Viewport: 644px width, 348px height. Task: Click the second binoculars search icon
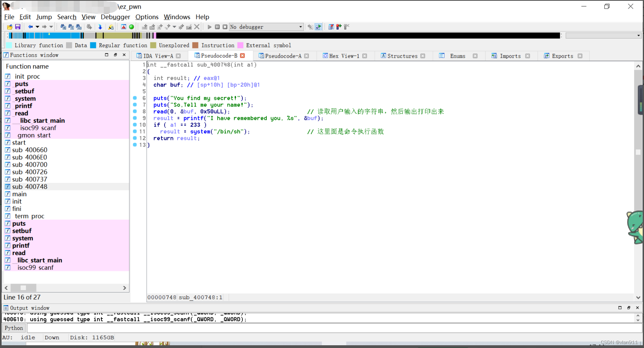pos(71,27)
